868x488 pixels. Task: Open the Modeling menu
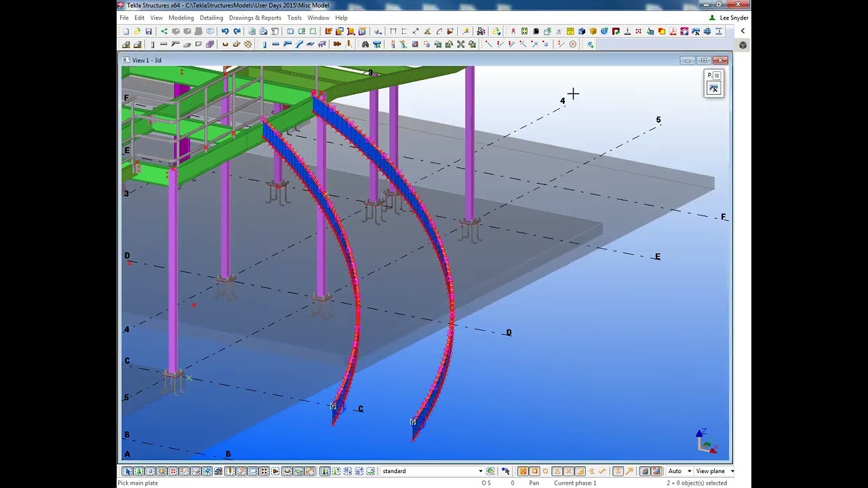(x=181, y=18)
